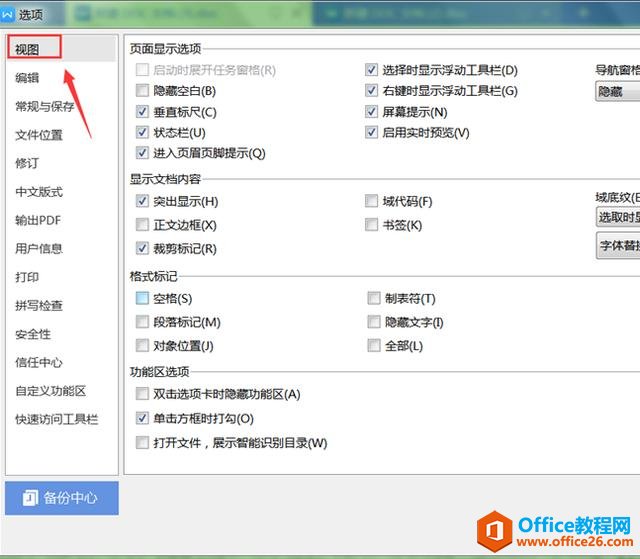Check 制表符(T) format mark
The height and width of the screenshot is (559, 640).
pyautogui.click(x=374, y=298)
